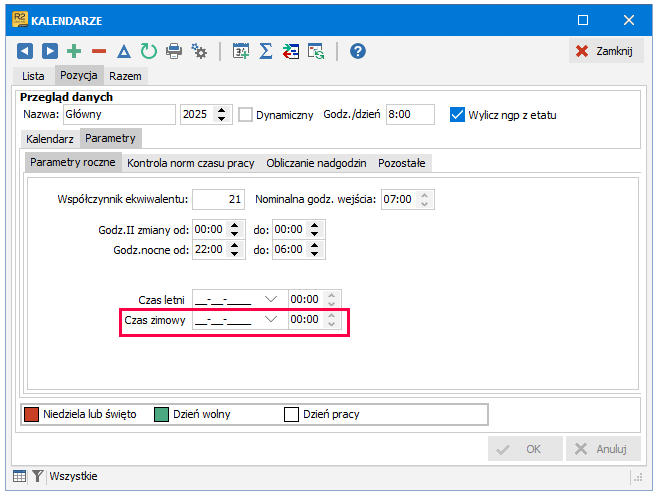This screenshot has width=663, height=499.
Task: Increase the year 2025 spinner
Action: point(222,110)
